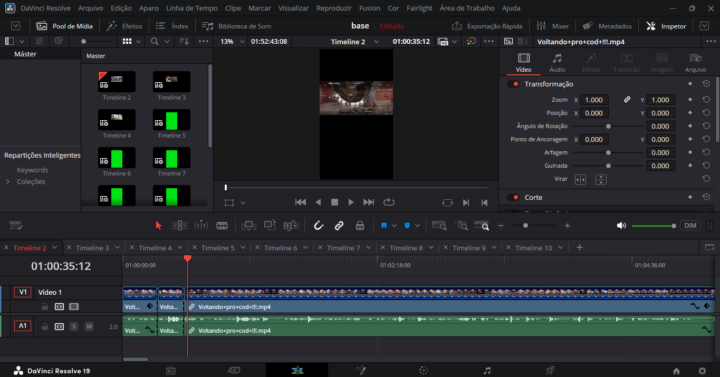This screenshot has height=377, width=720.
Task: Adjust the monitor volume green slider
Action: coord(653,225)
